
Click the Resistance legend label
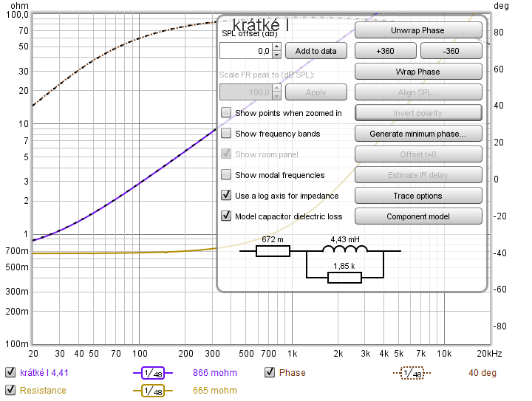(x=43, y=391)
